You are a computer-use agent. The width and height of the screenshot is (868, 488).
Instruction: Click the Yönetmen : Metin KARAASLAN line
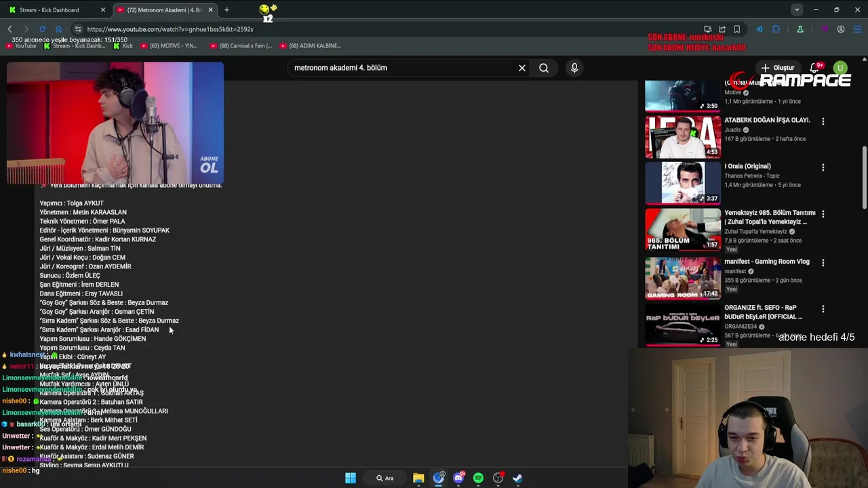click(83, 212)
